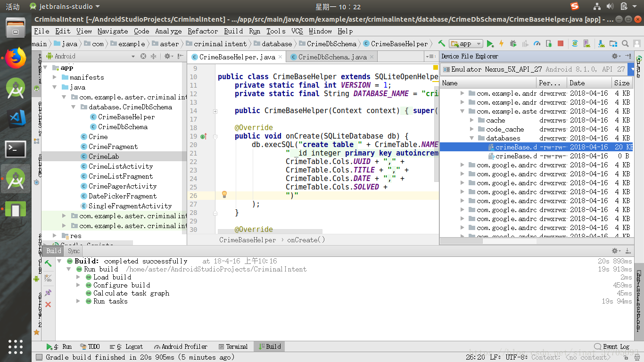Image resolution: width=644 pixels, height=362 pixels.
Task: Toggle the Event Log tool window
Action: click(612, 346)
